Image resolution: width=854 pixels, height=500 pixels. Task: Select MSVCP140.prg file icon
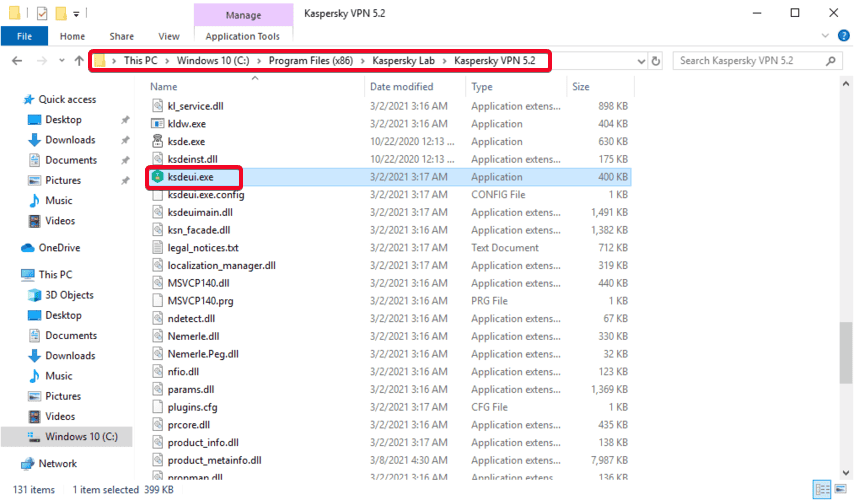tap(157, 301)
